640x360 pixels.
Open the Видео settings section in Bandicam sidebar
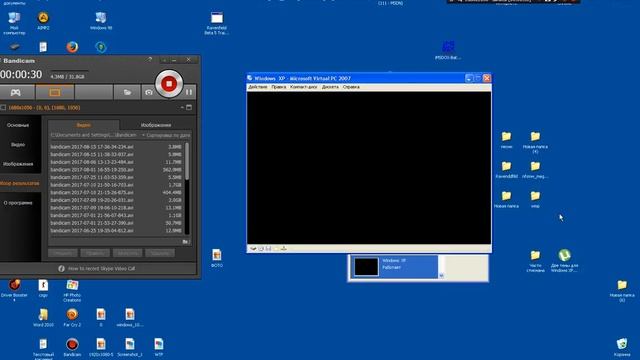[x=18, y=144]
